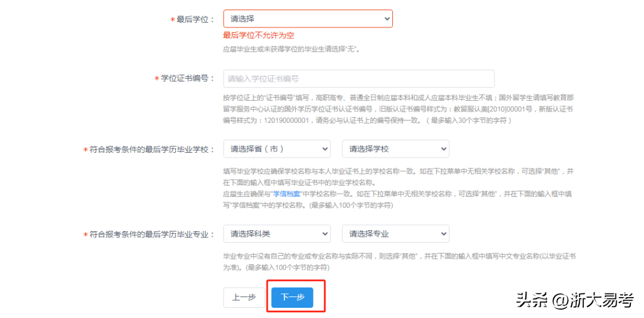Focus the 学位证书编号 input field
The height and width of the screenshot is (318, 644).
point(358,79)
